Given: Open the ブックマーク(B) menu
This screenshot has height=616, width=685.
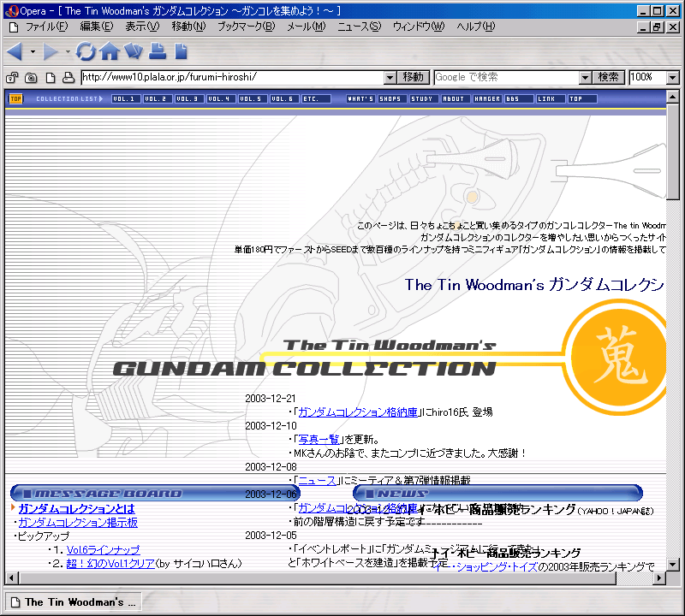Looking at the screenshot, I should click(247, 27).
